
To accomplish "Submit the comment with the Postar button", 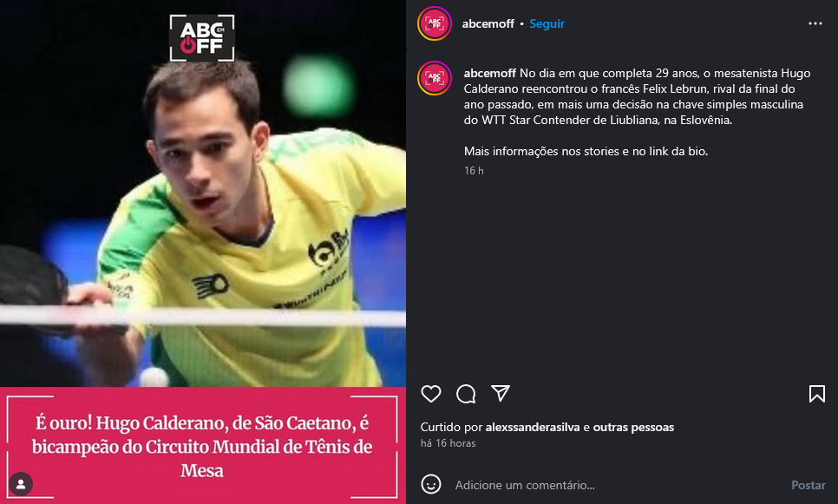I will click(x=809, y=485).
